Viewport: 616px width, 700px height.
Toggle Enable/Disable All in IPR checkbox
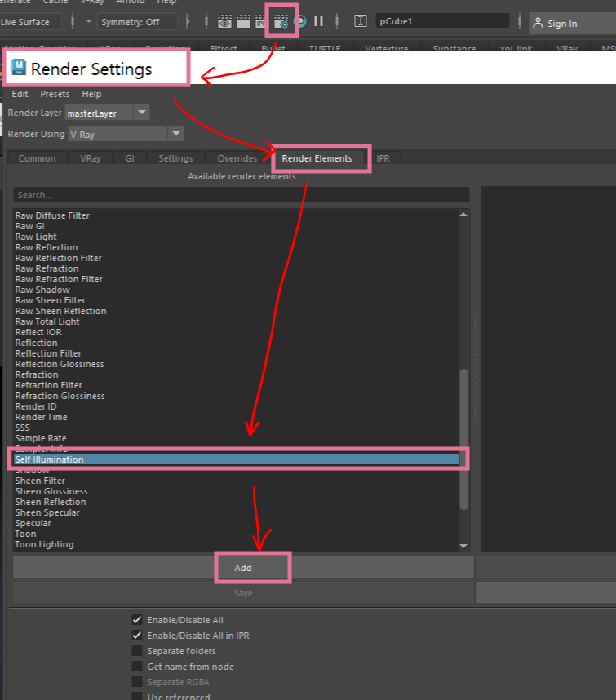tap(137, 636)
